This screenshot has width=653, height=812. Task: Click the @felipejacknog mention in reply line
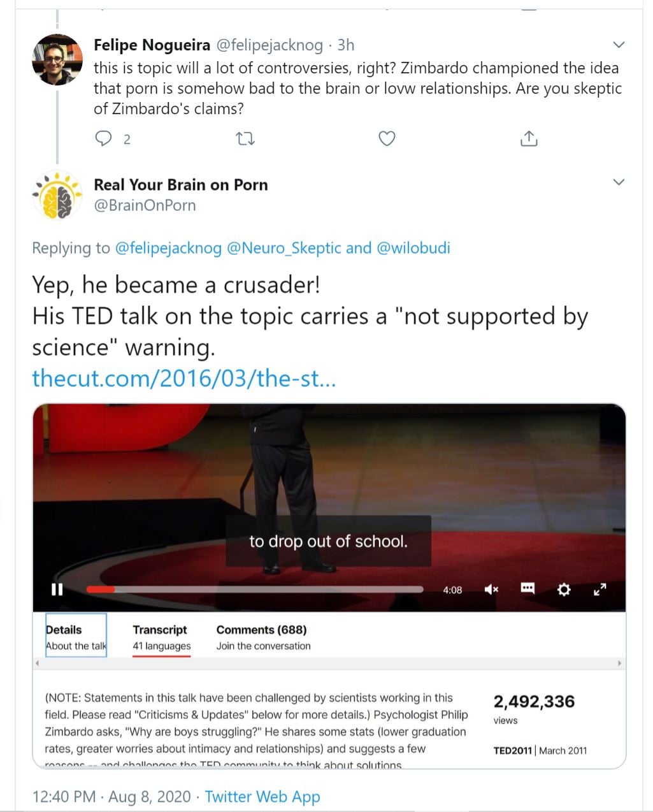[168, 248]
